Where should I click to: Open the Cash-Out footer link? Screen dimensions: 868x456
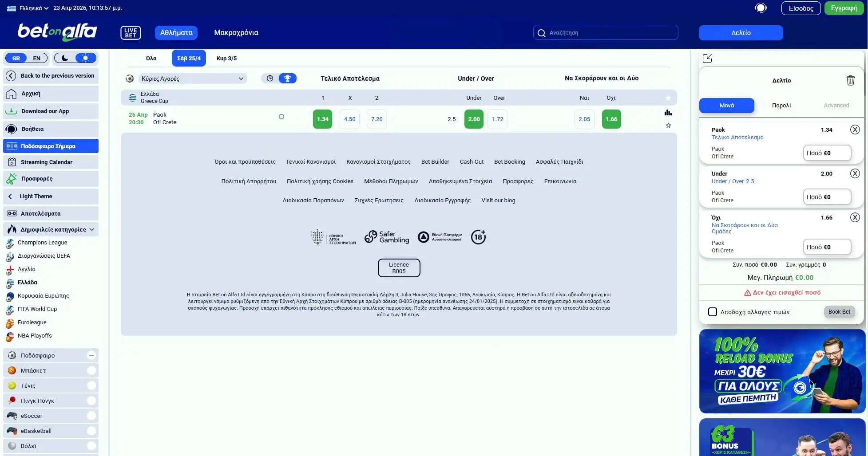472,162
